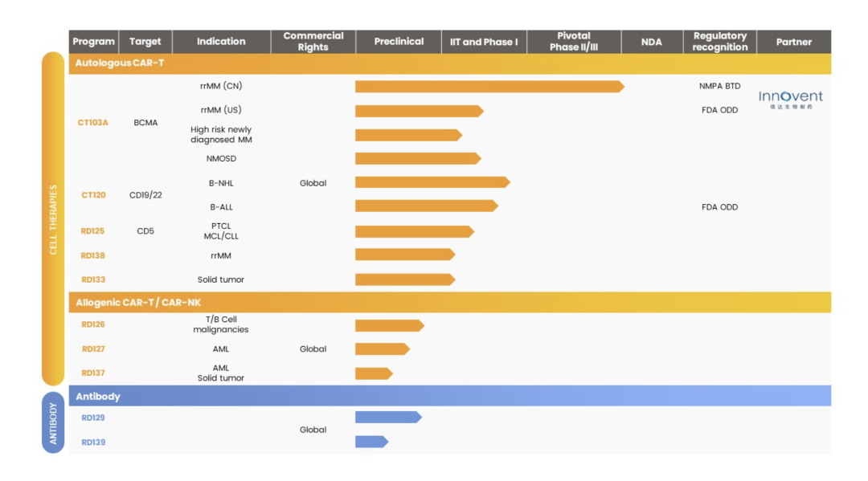
Task: Click the RD129 blue progress bar
Action: [x=387, y=418]
